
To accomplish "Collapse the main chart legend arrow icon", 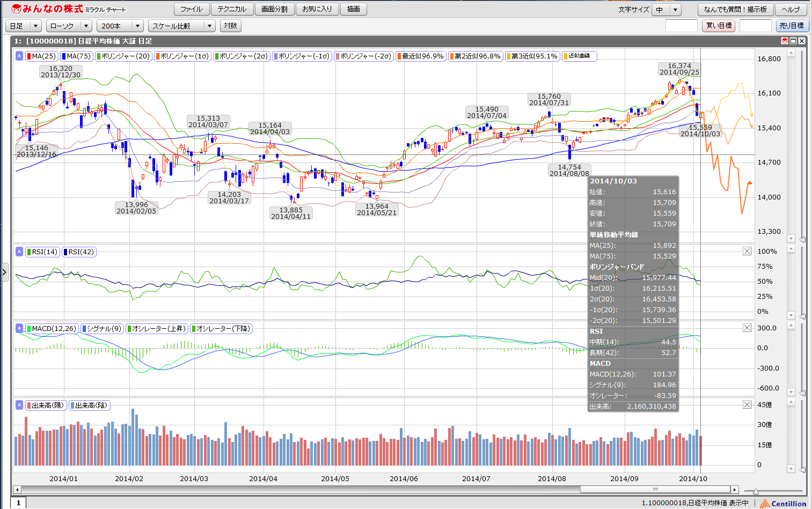I will 19,56.
